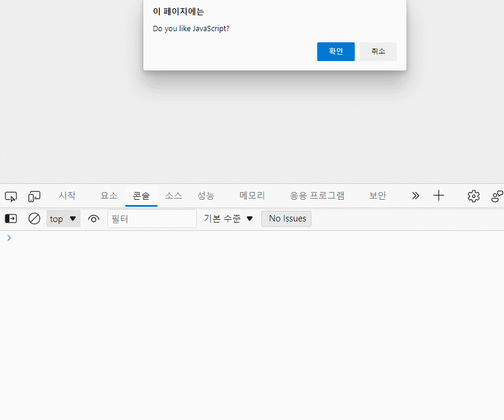Go to the 응용 프로그램 tab
504x420 pixels.
coord(317,196)
